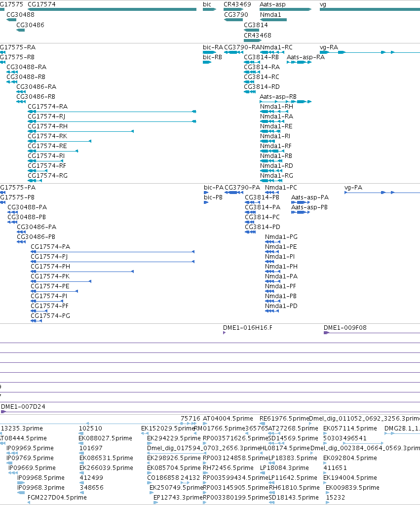Click the CG17574-PG protein label
Screen dimensions: 420x505
pyautogui.click(x=50, y=315)
